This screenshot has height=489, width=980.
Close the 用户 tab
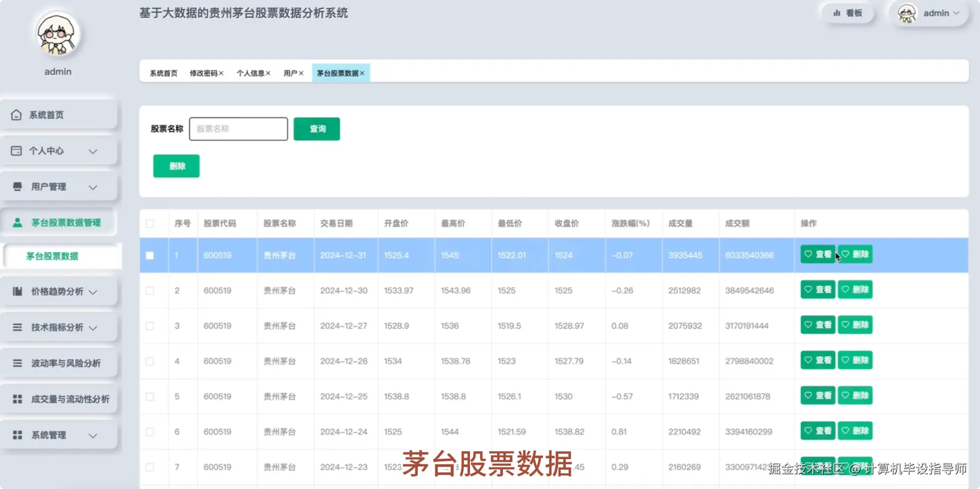(301, 73)
